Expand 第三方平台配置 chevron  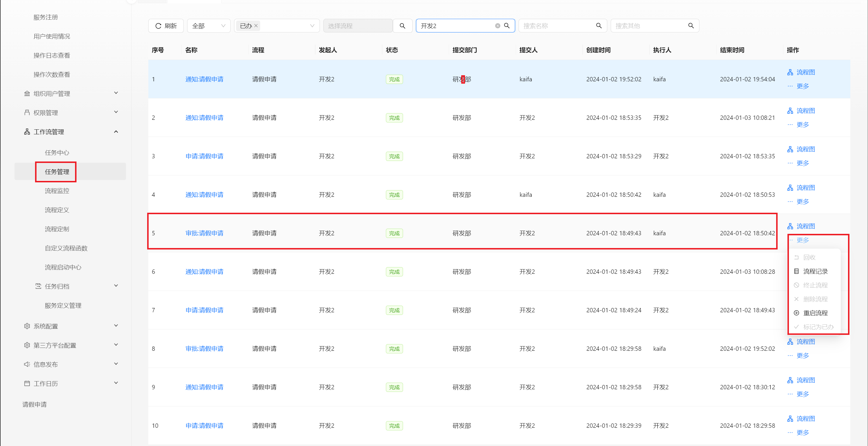(x=116, y=345)
